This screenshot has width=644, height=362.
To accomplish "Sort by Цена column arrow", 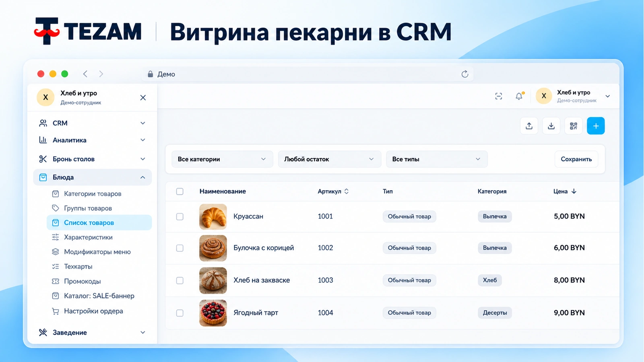I will click(x=574, y=191).
